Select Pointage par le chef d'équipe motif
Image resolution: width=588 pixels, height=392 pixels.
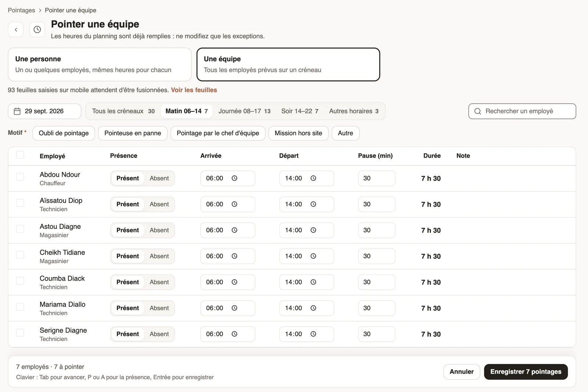click(x=218, y=133)
